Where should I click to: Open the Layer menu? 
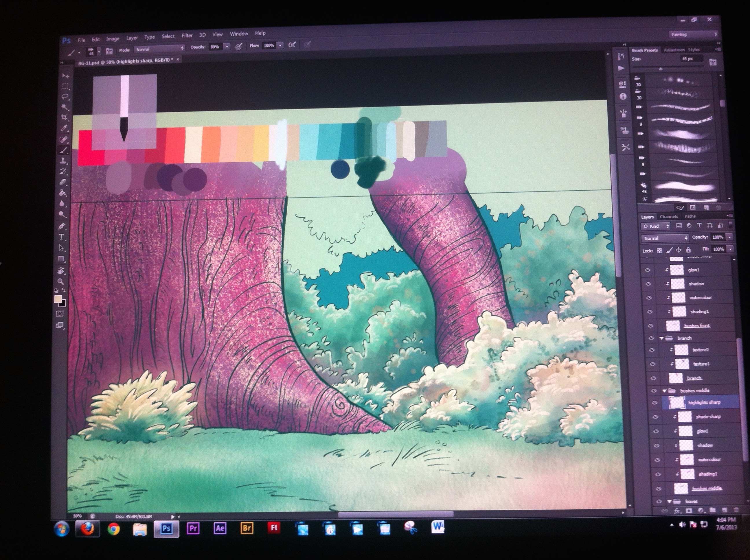[x=132, y=38]
